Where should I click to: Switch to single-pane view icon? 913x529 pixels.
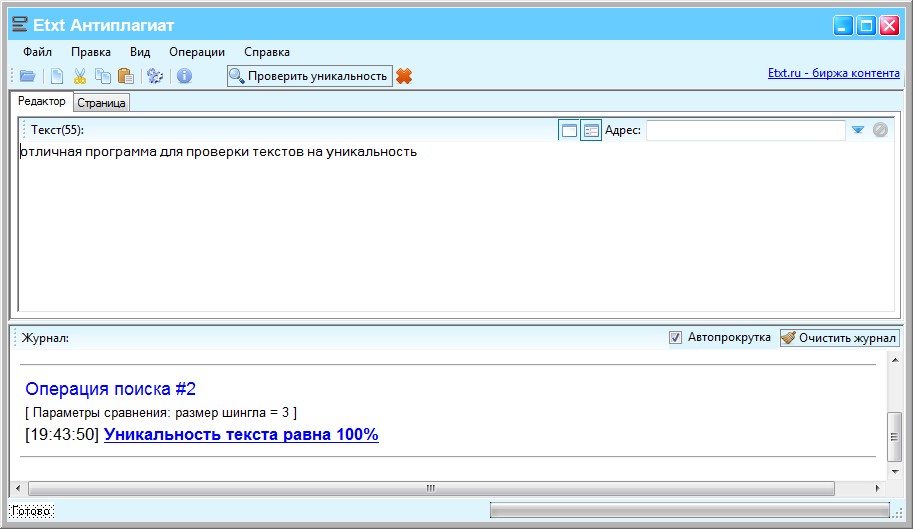[569, 130]
